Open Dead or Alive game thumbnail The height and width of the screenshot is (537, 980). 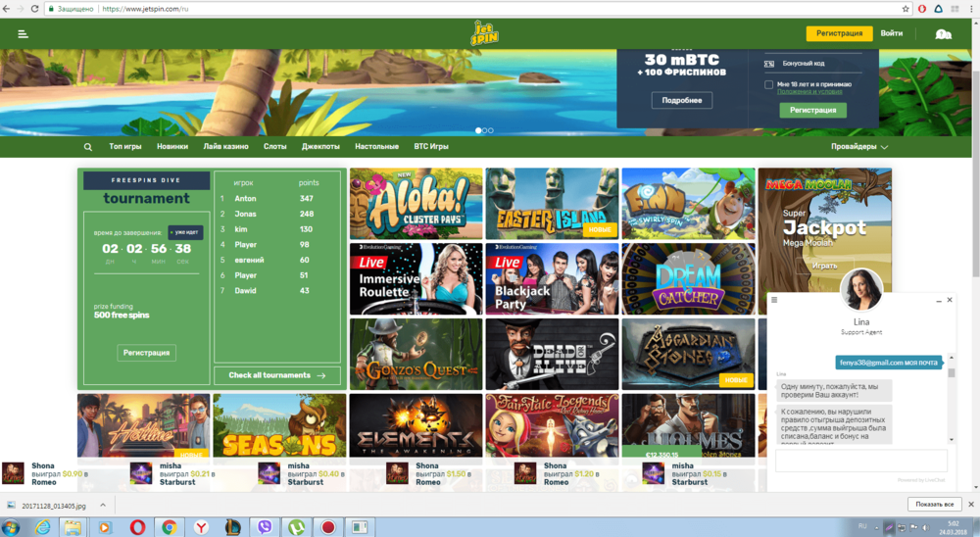tap(552, 355)
